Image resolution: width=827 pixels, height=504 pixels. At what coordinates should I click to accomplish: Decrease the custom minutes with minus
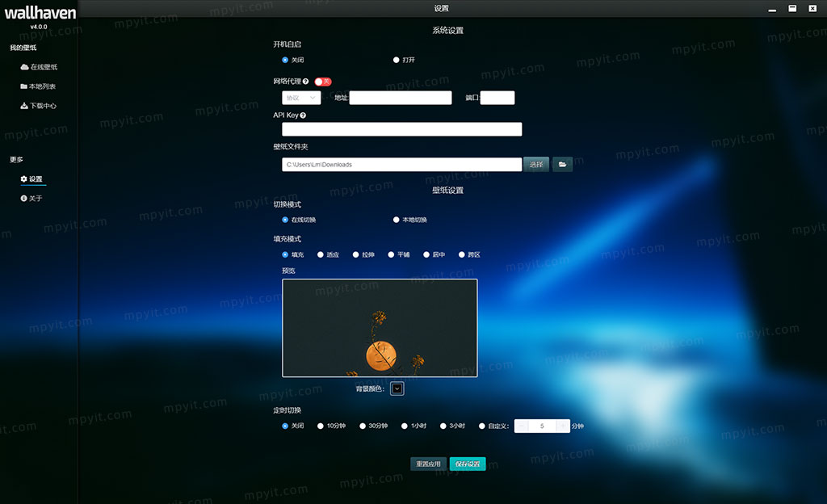coord(521,426)
